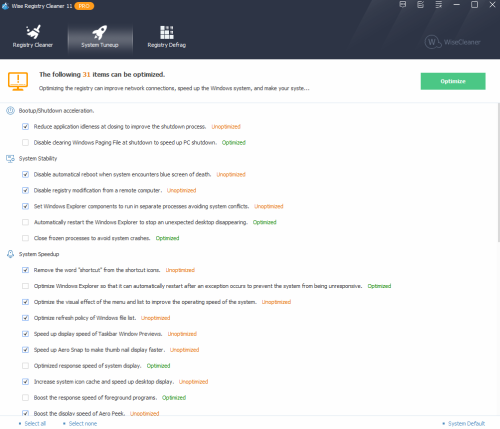The height and width of the screenshot is (429, 500).
Task: Uncheck Reduce application idleness at closing
Action: pyautogui.click(x=25, y=127)
